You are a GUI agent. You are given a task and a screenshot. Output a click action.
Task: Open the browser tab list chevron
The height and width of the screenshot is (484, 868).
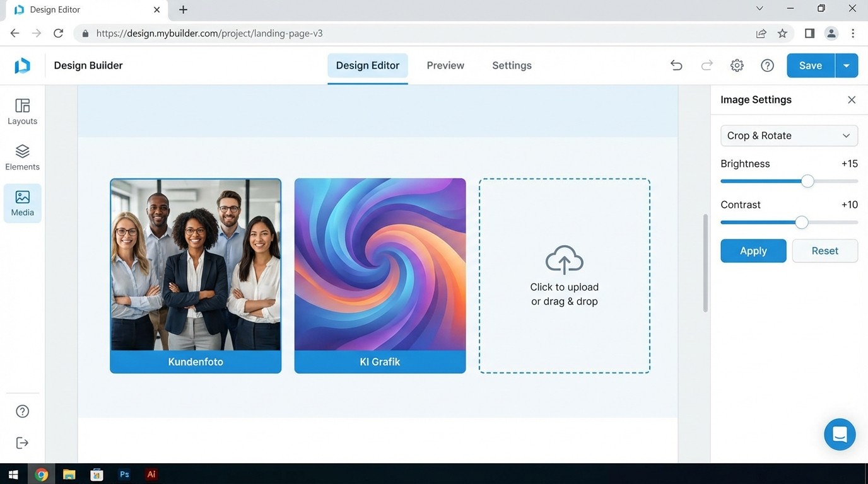tap(759, 9)
